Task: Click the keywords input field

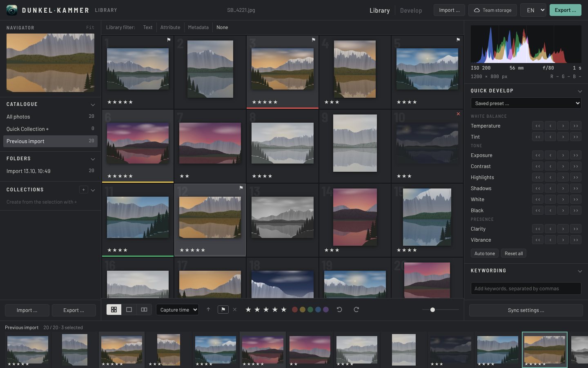Action: click(526, 289)
